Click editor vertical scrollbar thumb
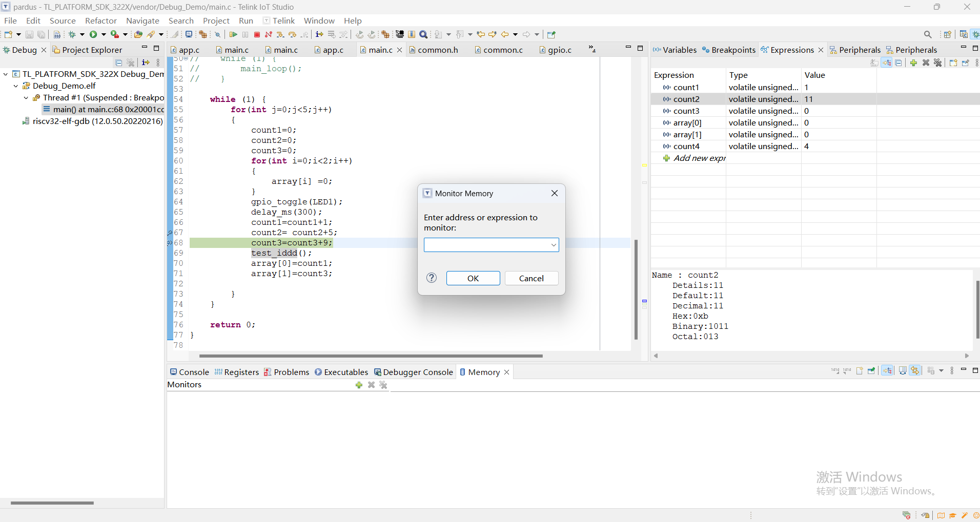This screenshot has height=522, width=980. tap(636, 289)
